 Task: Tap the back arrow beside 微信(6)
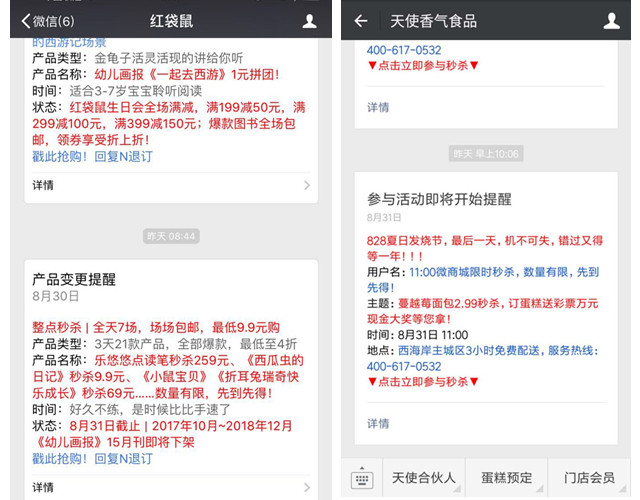[26, 21]
